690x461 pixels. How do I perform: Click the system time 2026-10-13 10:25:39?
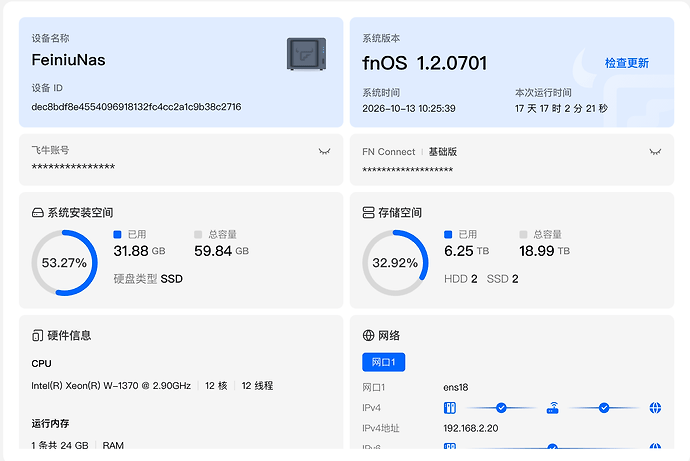409,109
